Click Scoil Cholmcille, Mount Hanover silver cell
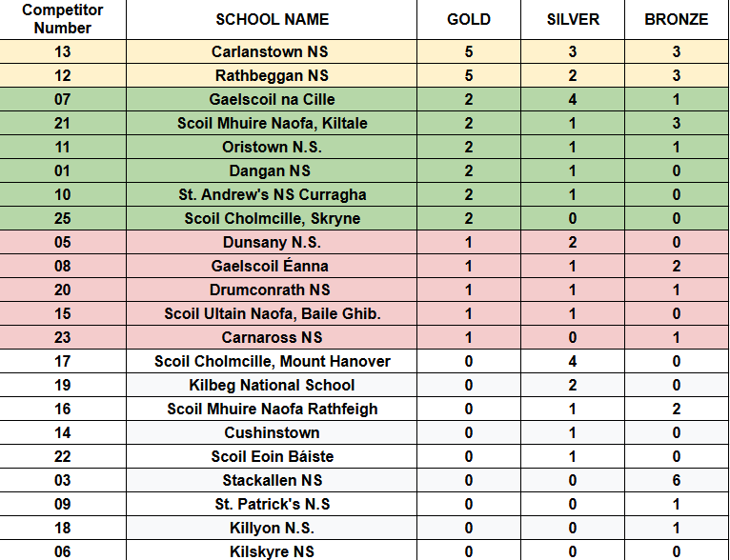The width and height of the screenshot is (730, 560). [x=572, y=361]
